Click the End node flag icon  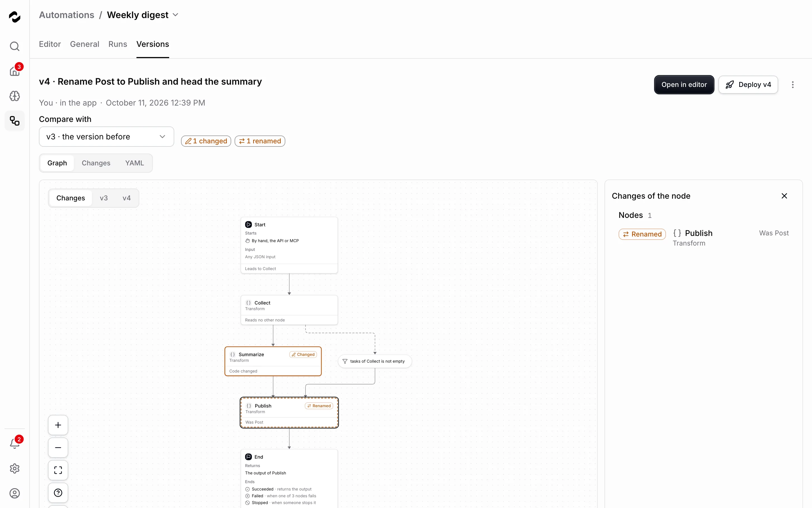248,457
